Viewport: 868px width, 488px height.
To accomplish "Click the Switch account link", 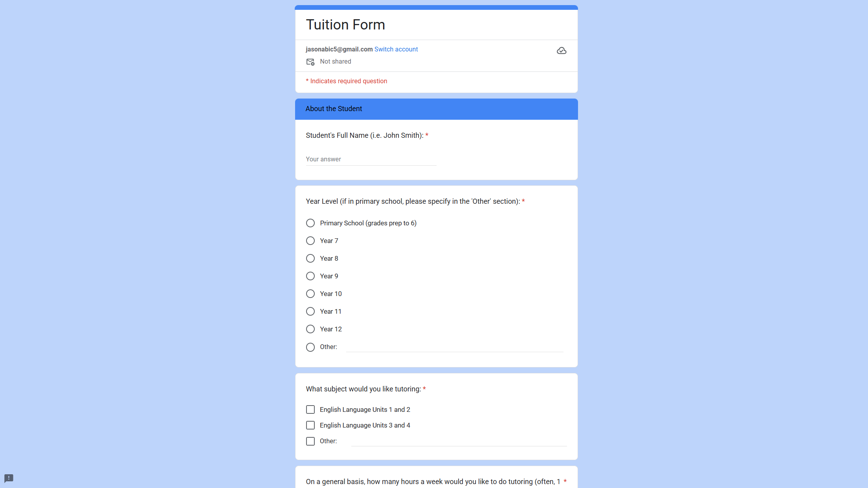I will pyautogui.click(x=396, y=49).
